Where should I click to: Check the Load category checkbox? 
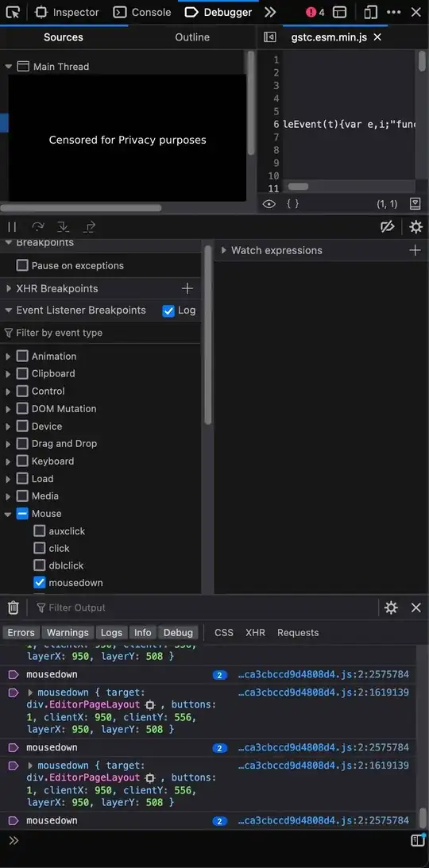(x=22, y=479)
